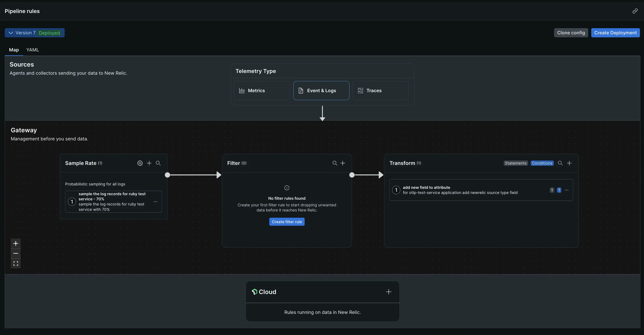Search Transform rules
644x335 pixels.
560,163
